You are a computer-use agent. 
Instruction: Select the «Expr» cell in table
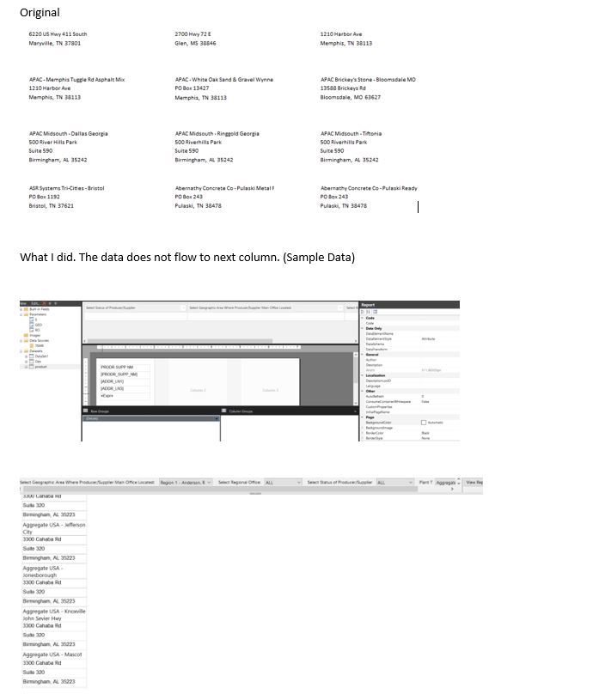(x=125, y=396)
